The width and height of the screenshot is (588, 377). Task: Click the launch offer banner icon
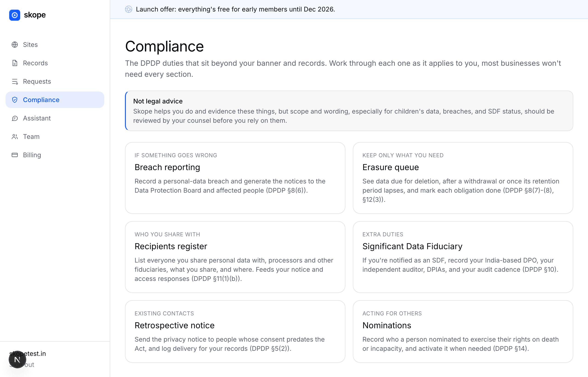coord(129,9)
